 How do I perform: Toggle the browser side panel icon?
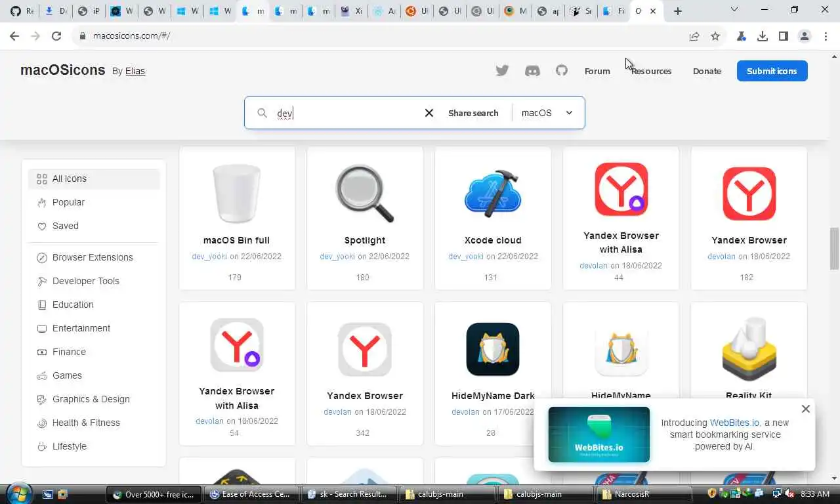coord(784,36)
